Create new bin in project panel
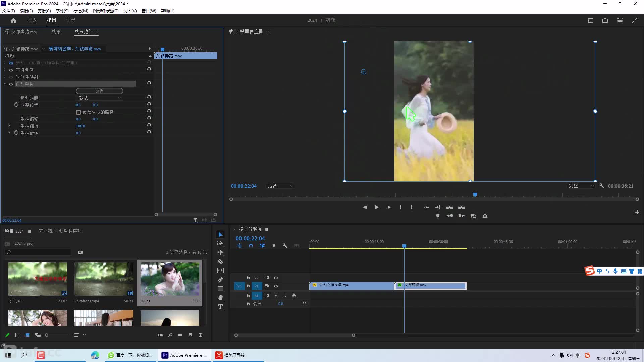The width and height of the screenshot is (644, 362). (180, 335)
